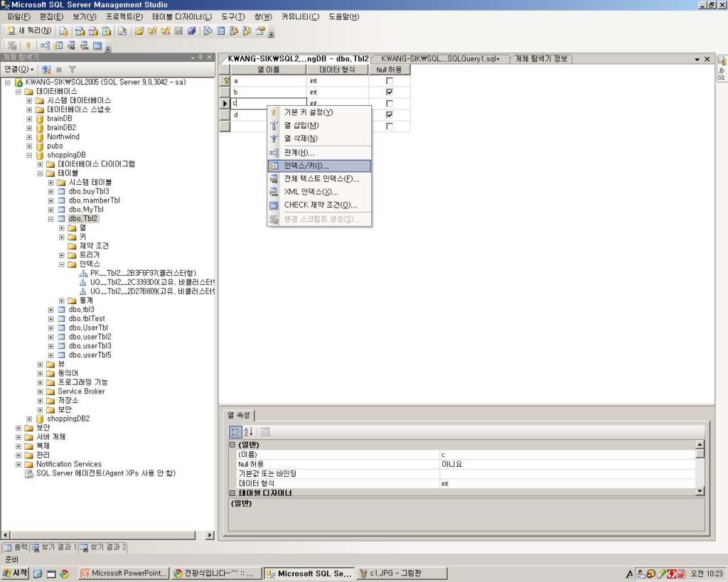
Task: Click the column name cell for row c
Action: 269,104
